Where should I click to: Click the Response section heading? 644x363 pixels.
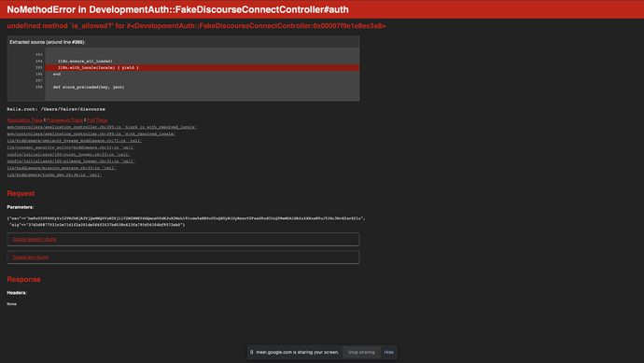[x=24, y=279]
